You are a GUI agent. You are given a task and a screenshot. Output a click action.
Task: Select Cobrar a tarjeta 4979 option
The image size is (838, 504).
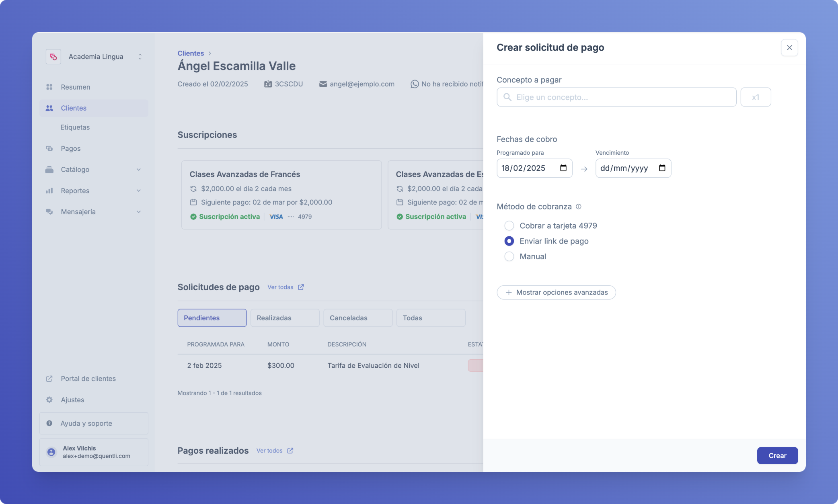(x=509, y=225)
